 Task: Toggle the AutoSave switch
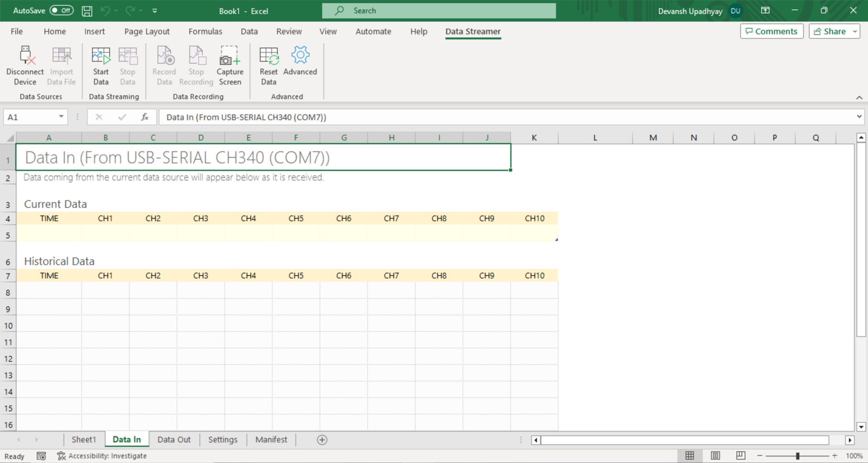pos(61,11)
